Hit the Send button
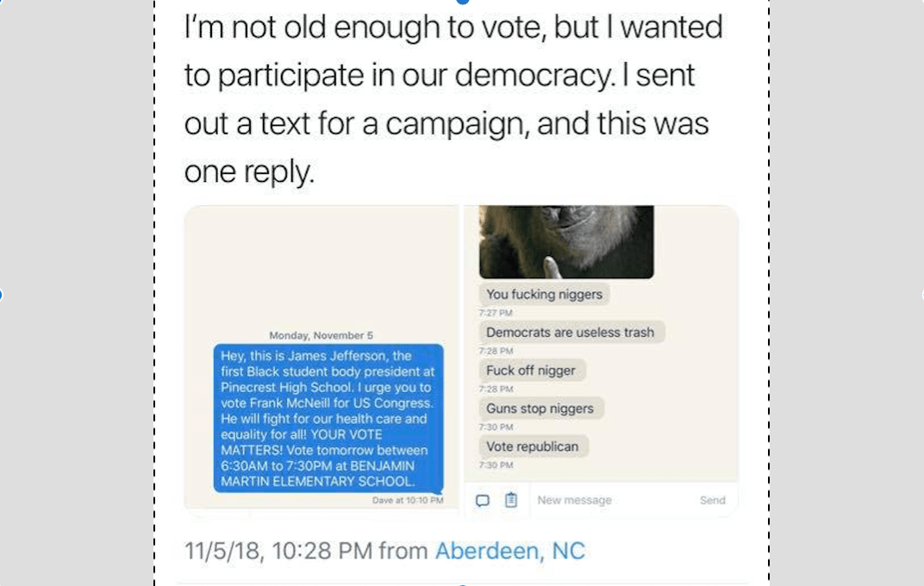 coord(713,500)
